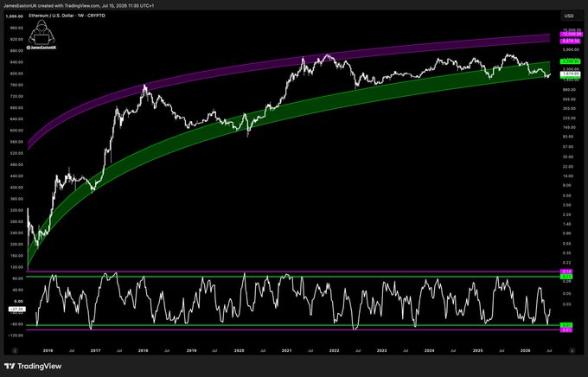Click the top magenta price label 12,540
Screen dimensions: 588x377
click(571, 34)
